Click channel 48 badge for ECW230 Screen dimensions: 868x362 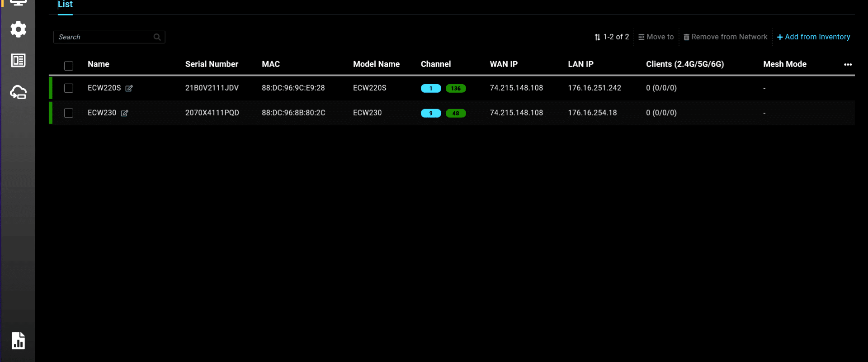coord(456,113)
